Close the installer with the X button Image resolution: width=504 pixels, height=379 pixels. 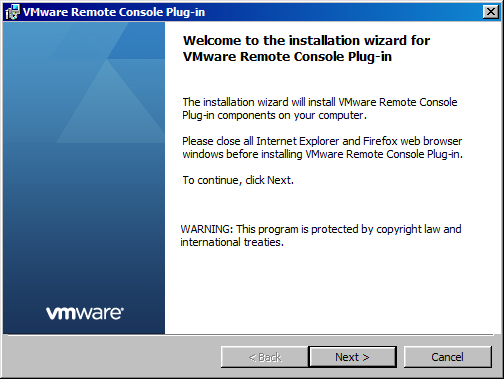[x=491, y=12]
